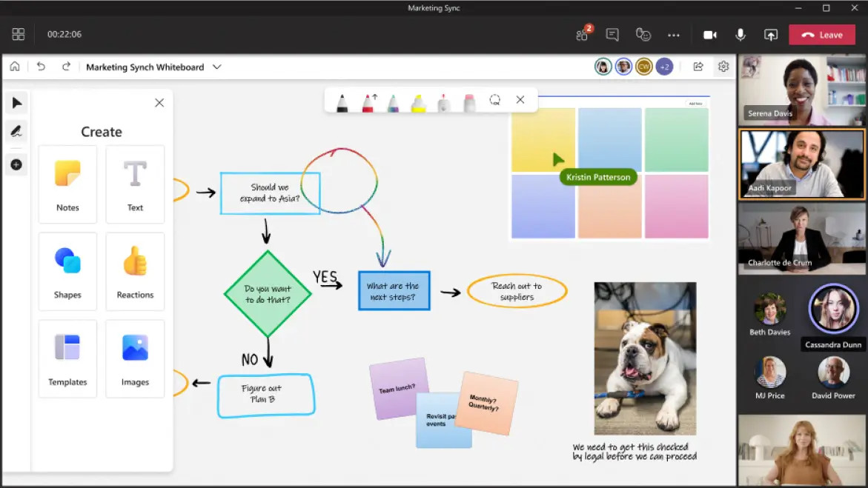Toggle the select pointer tool
Screen dimensions: 868x488
[16, 102]
